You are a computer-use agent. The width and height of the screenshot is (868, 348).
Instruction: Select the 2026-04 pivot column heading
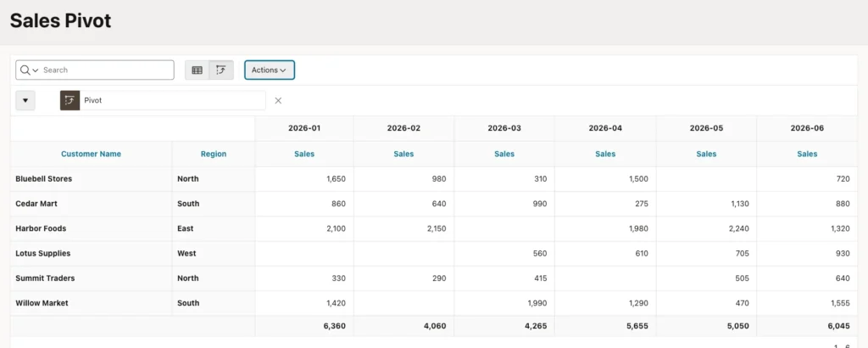point(605,128)
